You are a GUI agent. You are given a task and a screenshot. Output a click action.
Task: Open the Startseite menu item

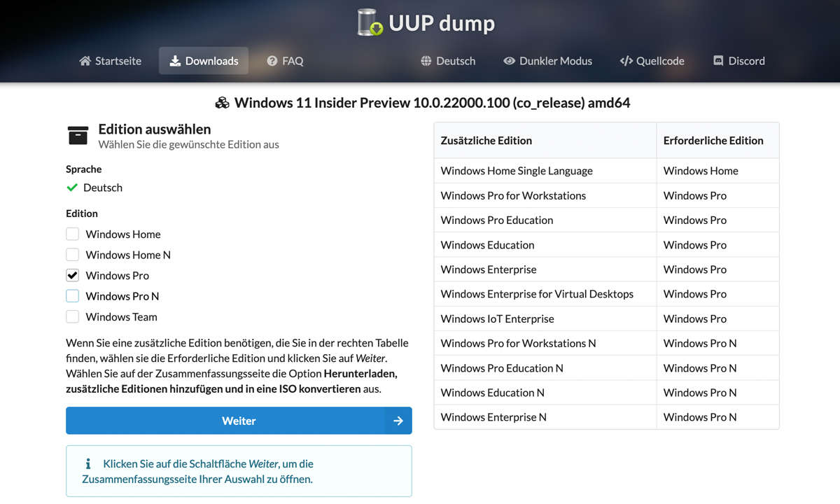pyautogui.click(x=110, y=61)
